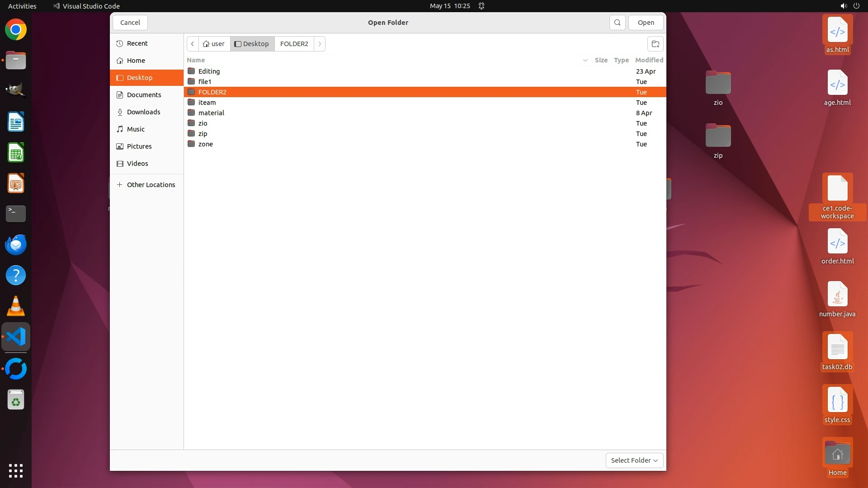Click the Name column sort arrow

tap(585, 60)
